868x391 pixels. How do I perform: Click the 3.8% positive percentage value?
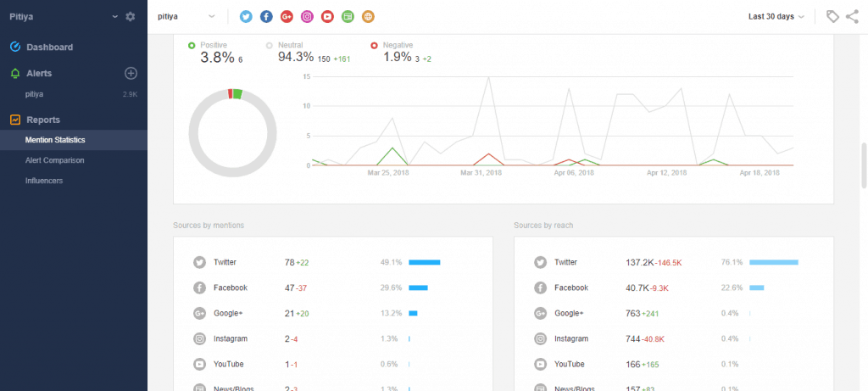218,57
